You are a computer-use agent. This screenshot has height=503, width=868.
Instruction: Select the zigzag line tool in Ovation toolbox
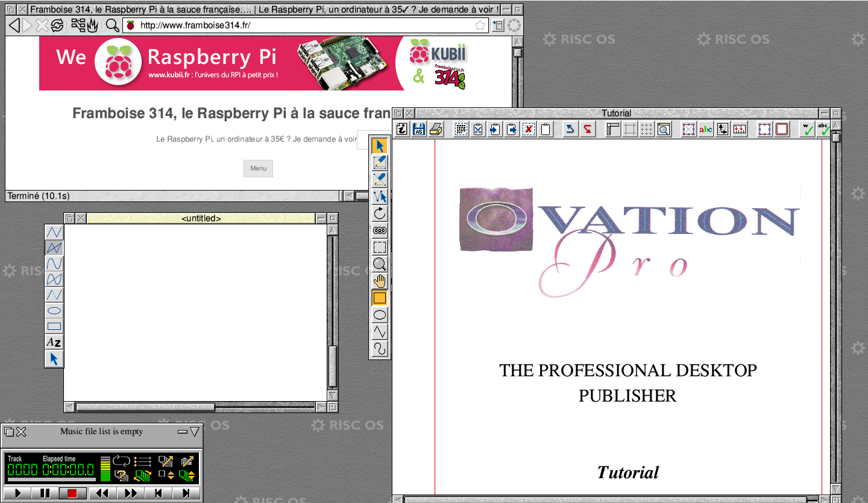tap(380, 332)
